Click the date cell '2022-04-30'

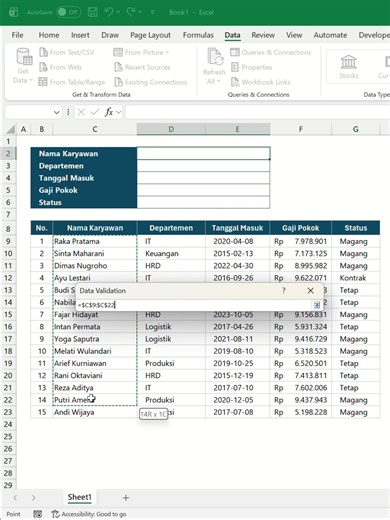point(238,266)
